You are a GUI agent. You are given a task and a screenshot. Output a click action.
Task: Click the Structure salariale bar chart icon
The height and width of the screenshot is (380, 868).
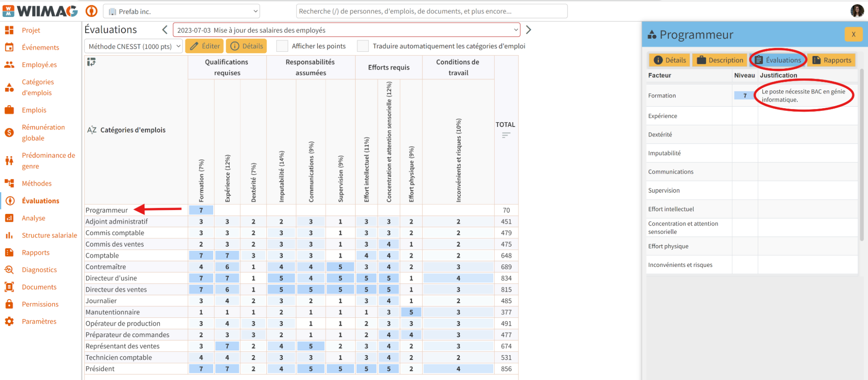click(x=9, y=235)
